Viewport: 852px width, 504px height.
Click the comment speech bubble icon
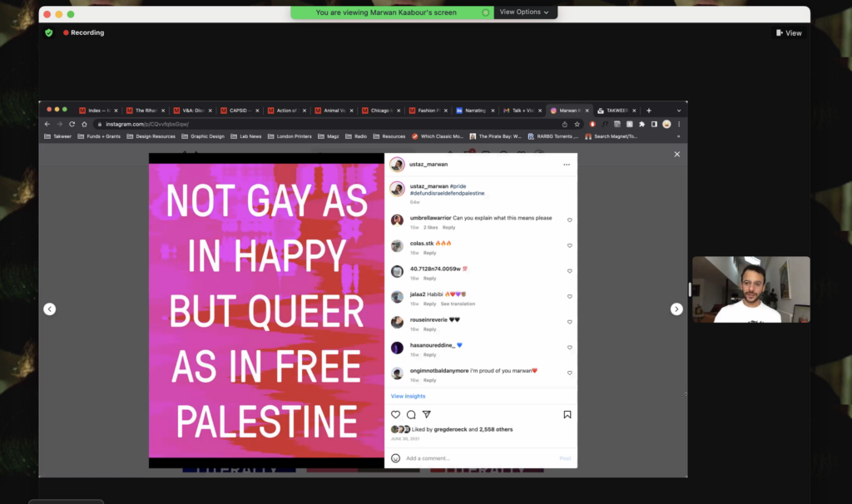tap(411, 414)
